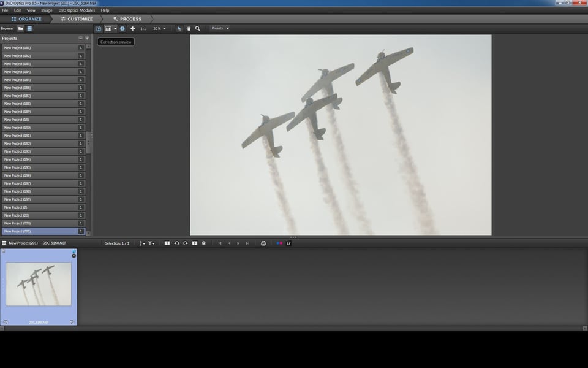The width and height of the screenshot is (588, 368).
Task: Go to next image
Action: pyautogui.click(x=238, y=243)
